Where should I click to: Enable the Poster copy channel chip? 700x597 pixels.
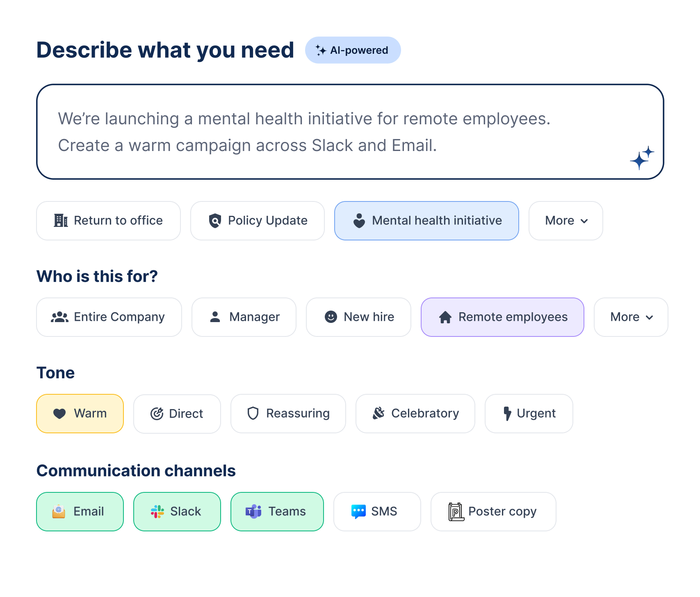(493, 512)
